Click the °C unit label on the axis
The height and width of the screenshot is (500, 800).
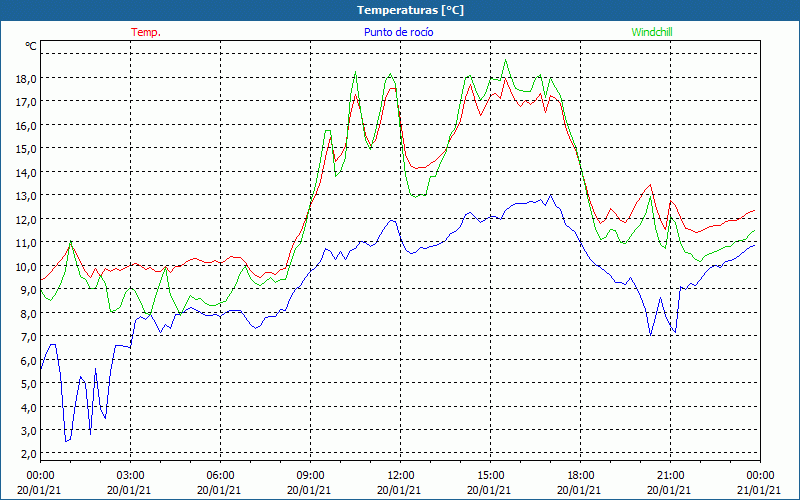tap(31, 46)
